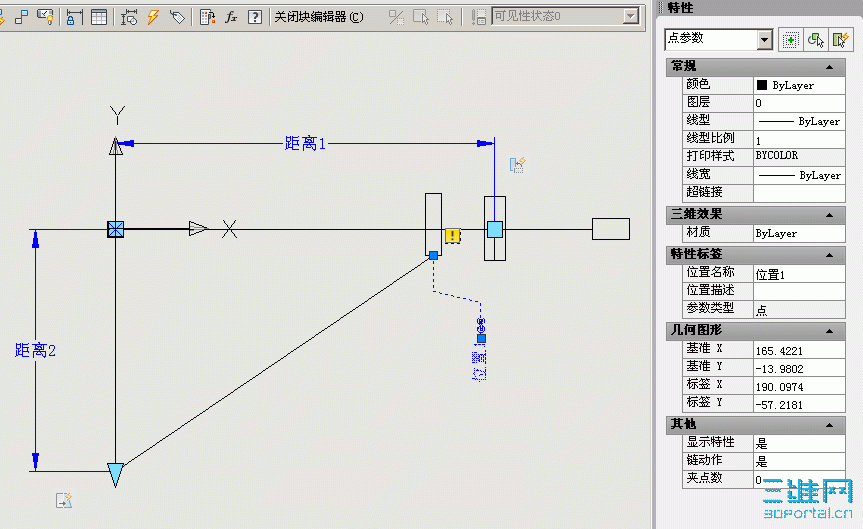Open the question mark help icon
This screenshot has width=863, height=529.
point(255,17)
